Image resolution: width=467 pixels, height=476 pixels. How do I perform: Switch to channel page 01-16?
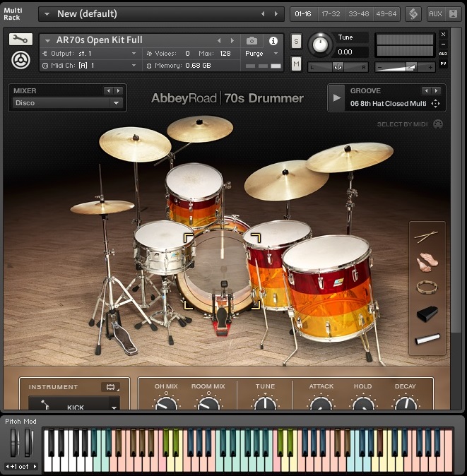[303, 13]
